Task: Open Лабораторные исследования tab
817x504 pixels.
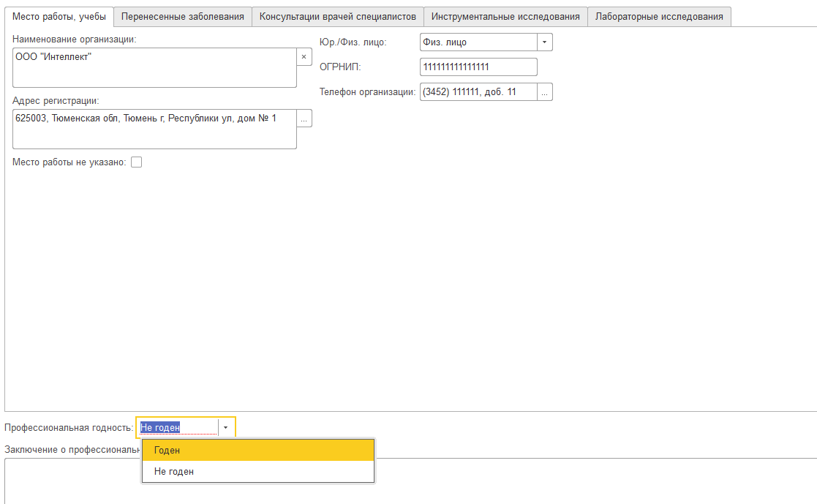Action: coord(659,16)
